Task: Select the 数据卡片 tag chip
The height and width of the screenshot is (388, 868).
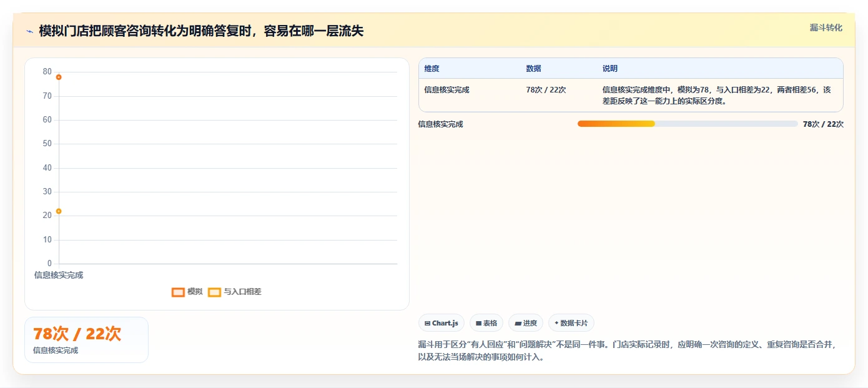Action: (571, 323)
